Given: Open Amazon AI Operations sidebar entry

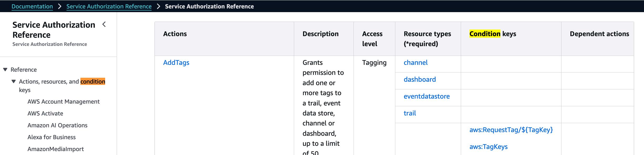Looking at the screenshot, I should click(57, 125).
